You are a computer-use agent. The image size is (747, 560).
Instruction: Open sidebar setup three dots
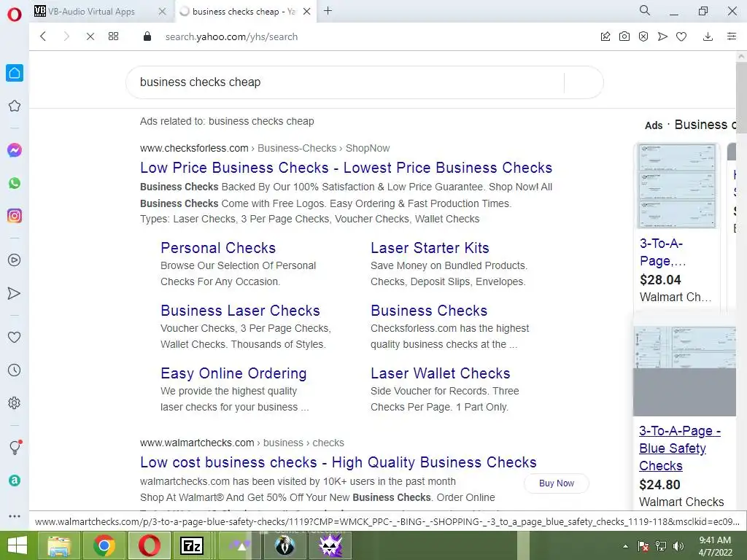[x=15, y=516]
